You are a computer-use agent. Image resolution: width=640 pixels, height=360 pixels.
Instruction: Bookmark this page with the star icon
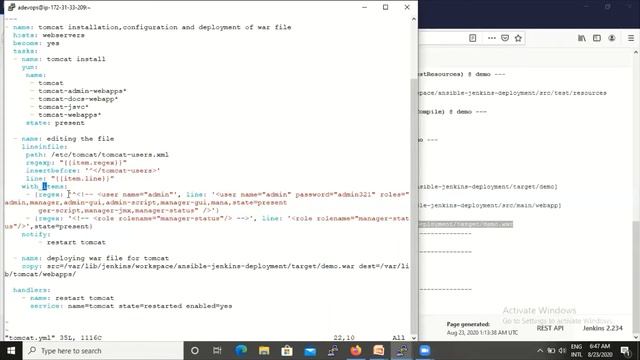518,38
